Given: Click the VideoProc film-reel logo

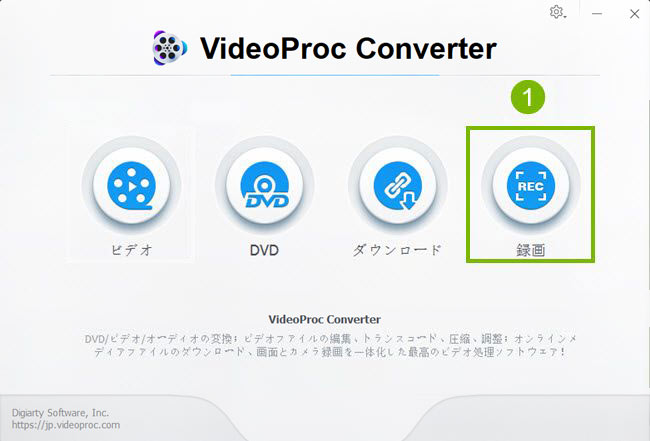Looking at the screenshot, I should (170, 48).
